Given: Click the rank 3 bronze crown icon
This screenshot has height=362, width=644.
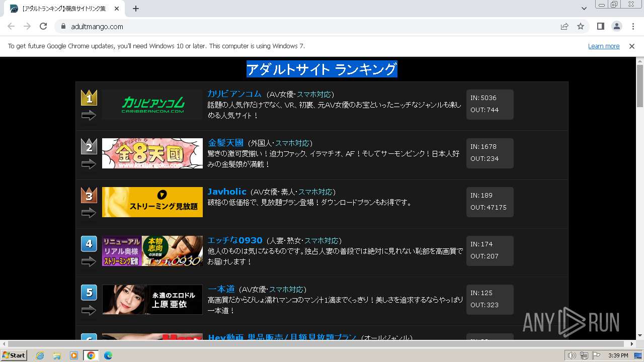Looking at the screenshot, I should (89, 195).
